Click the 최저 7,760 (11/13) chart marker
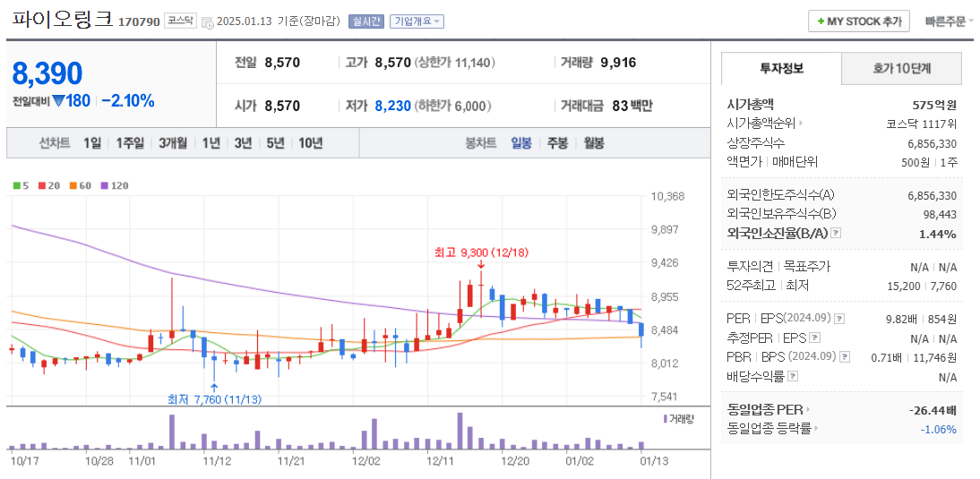The height and width of the screenshot is (479, 980). pos(214,398)
